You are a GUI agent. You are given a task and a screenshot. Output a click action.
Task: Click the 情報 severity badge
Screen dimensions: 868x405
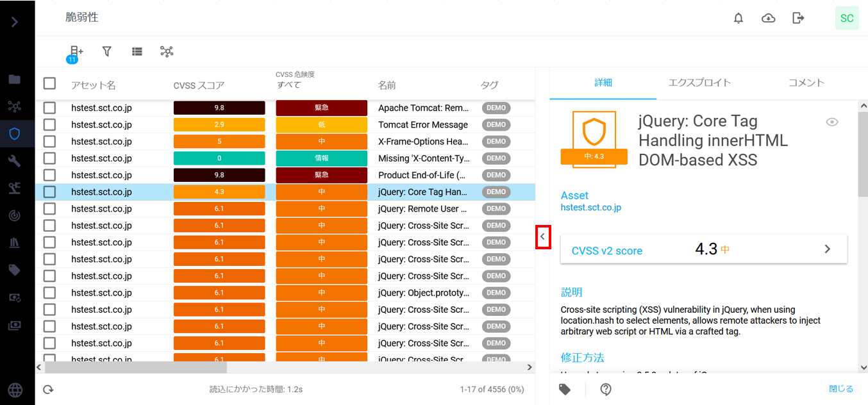tap(322, 158)
